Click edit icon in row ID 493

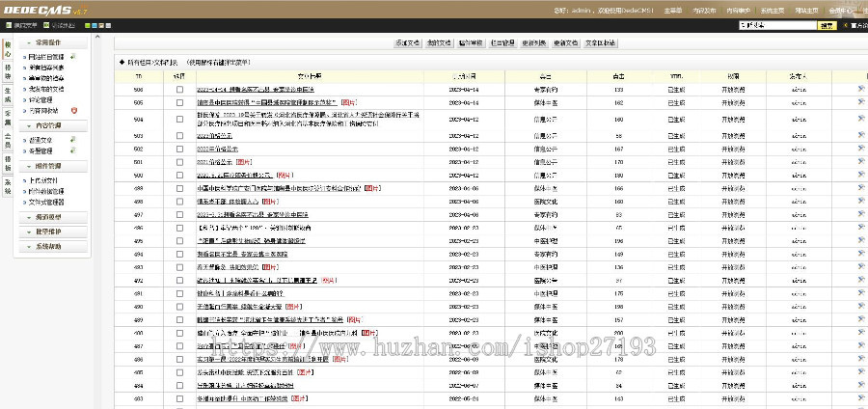tap(861, 267)
